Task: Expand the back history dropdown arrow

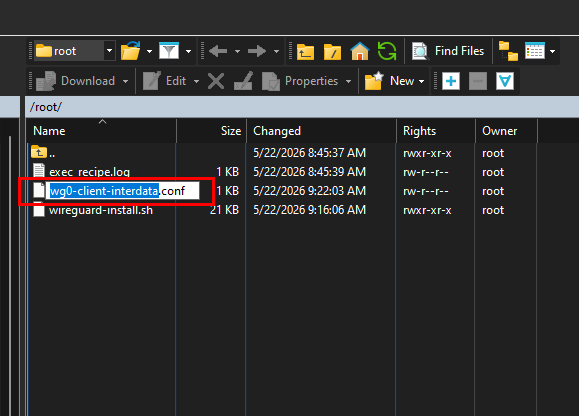Action: coord(237,51)
